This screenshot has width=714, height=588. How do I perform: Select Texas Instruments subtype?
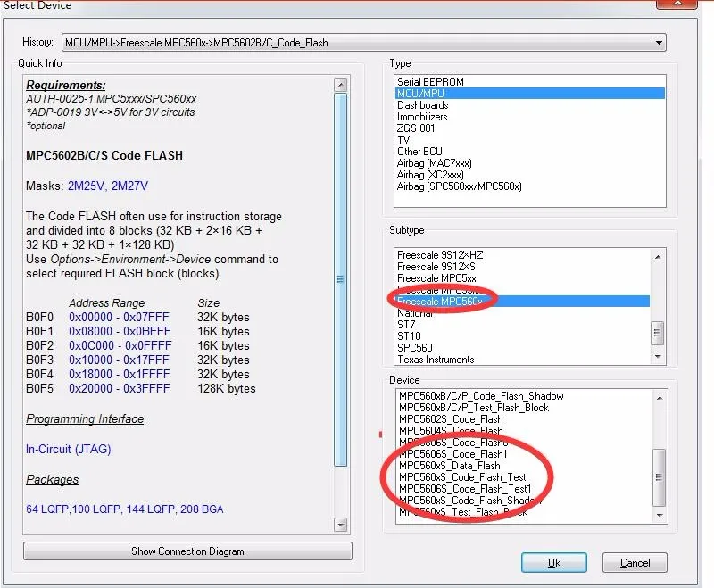click(522, 360)
